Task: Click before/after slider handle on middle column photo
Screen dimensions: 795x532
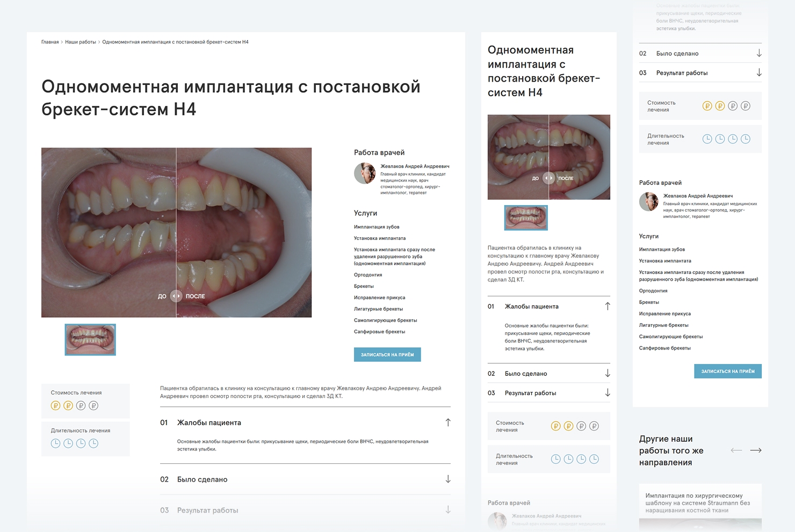Action: [x=548, y=178]
